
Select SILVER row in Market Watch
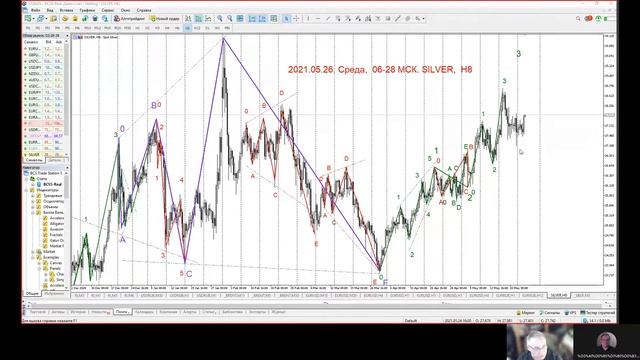click(x=44, y=155)
